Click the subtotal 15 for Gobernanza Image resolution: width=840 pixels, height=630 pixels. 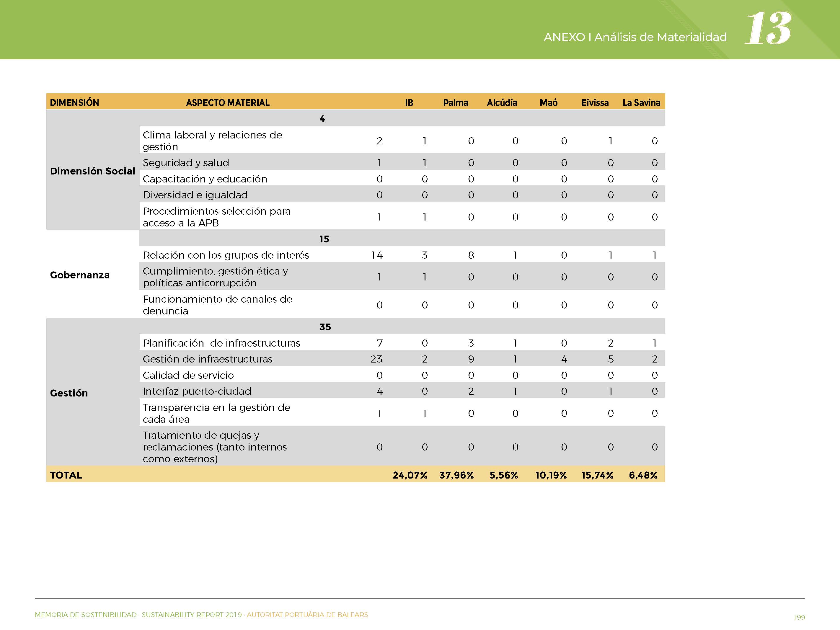[324, 239]
